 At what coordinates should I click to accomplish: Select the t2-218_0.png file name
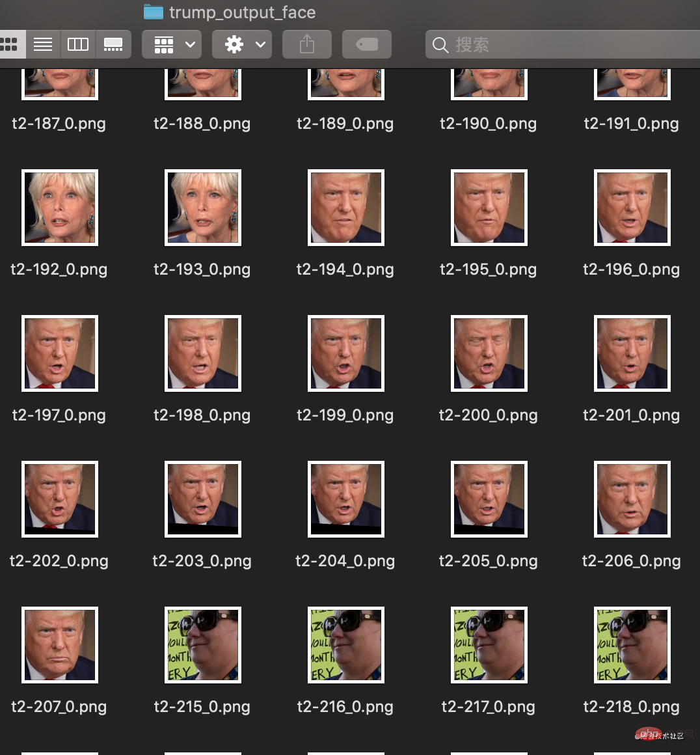pyautogui.click(x=631, y=707)
